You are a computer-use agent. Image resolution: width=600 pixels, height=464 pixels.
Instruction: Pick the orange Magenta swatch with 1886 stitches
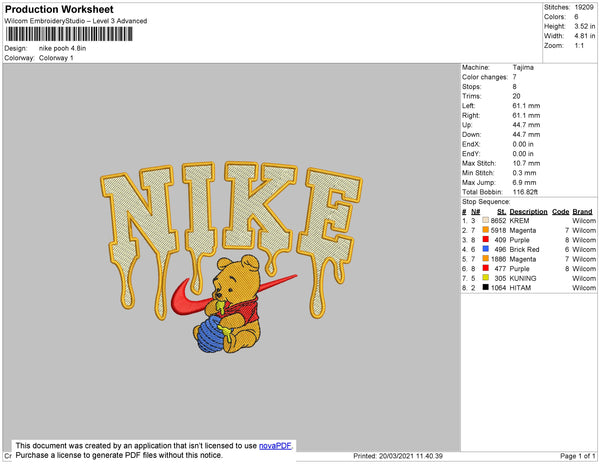[x=487, y=259]
